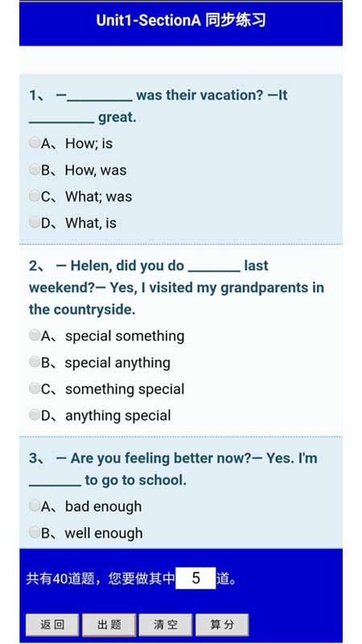This screenshot has width=362, height=644.
Task: Click question 2 text about Helen's weekend
Action: 176,287
